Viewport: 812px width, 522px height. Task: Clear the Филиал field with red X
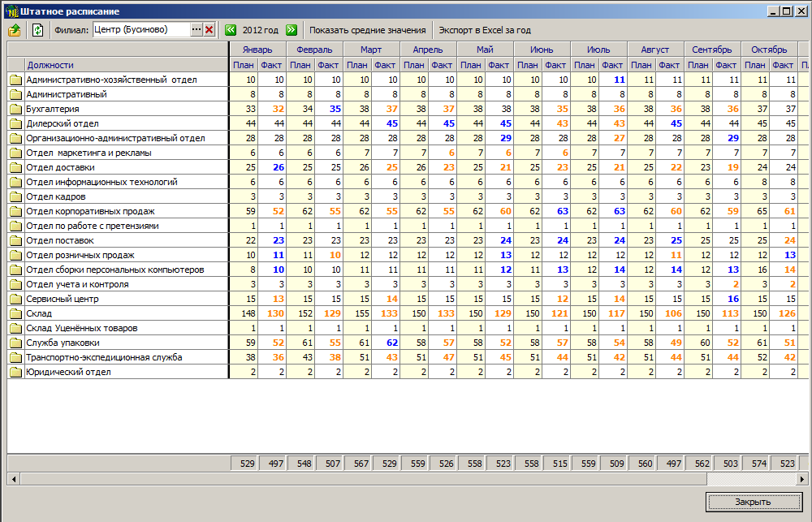209,30
